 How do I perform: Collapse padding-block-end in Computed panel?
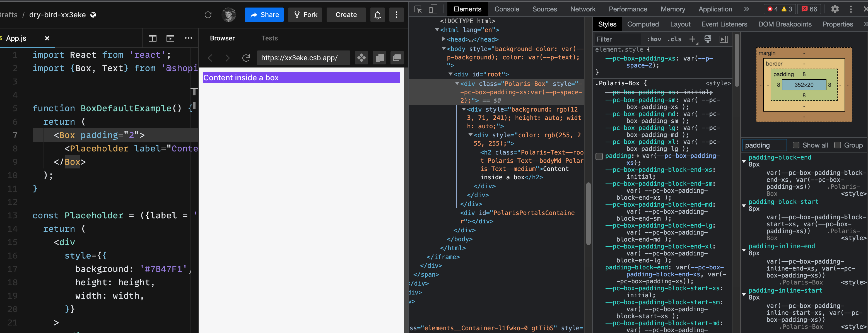(x=744, y=161)
